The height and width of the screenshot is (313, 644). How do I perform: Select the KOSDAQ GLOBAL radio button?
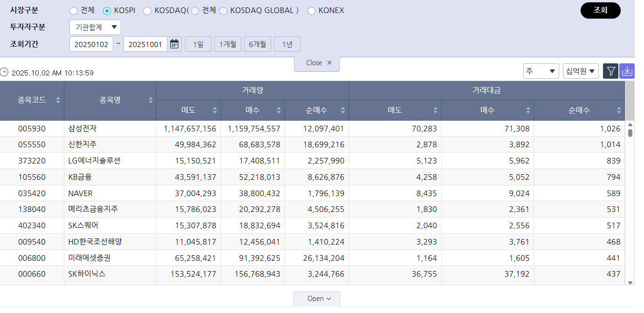click(x=223, y=11)
